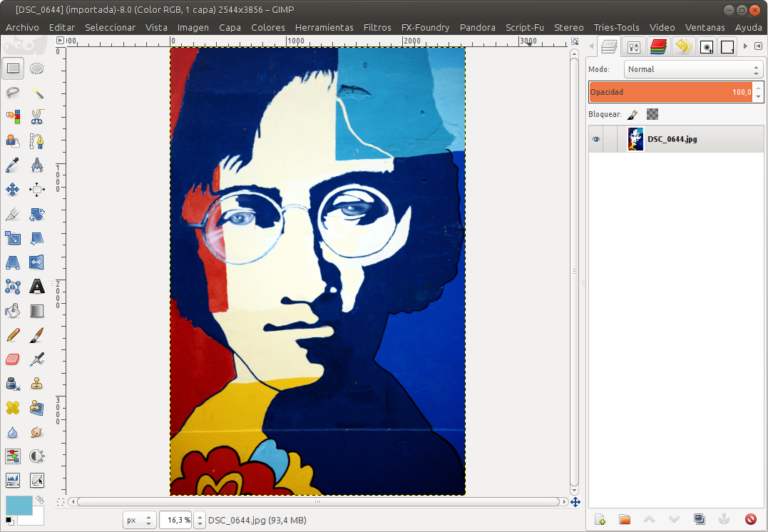
Task: Open the Color Balance tool
Action: (x=13, y=456)
